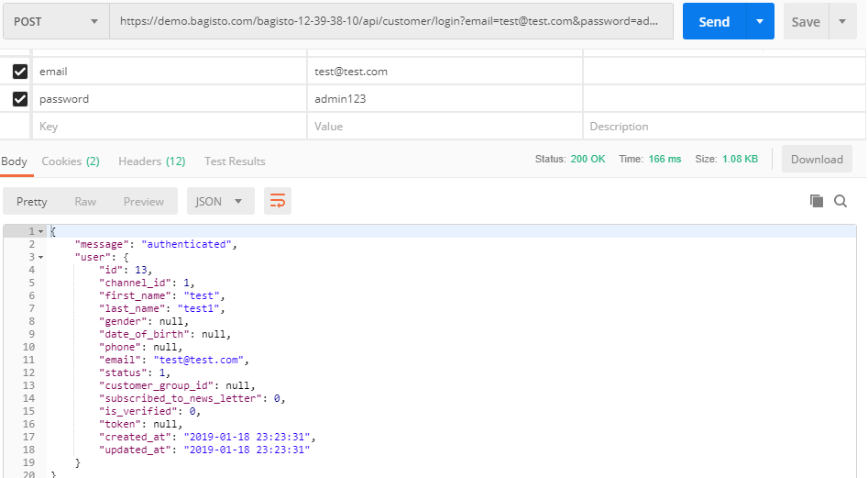
Task: Open the Save options dropdown arrow
Action: click(x=842, y=22)
